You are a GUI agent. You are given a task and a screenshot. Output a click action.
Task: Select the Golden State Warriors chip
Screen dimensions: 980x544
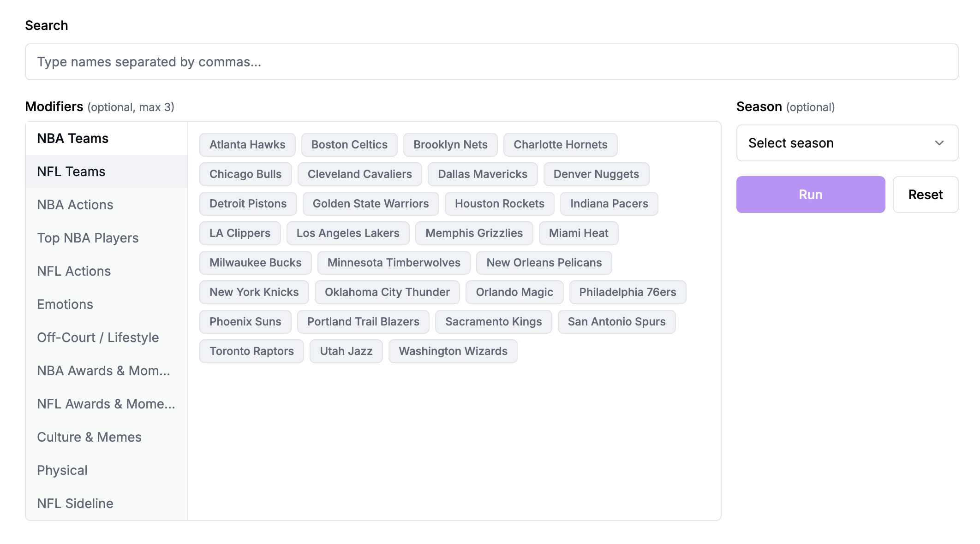coord(371,204)
